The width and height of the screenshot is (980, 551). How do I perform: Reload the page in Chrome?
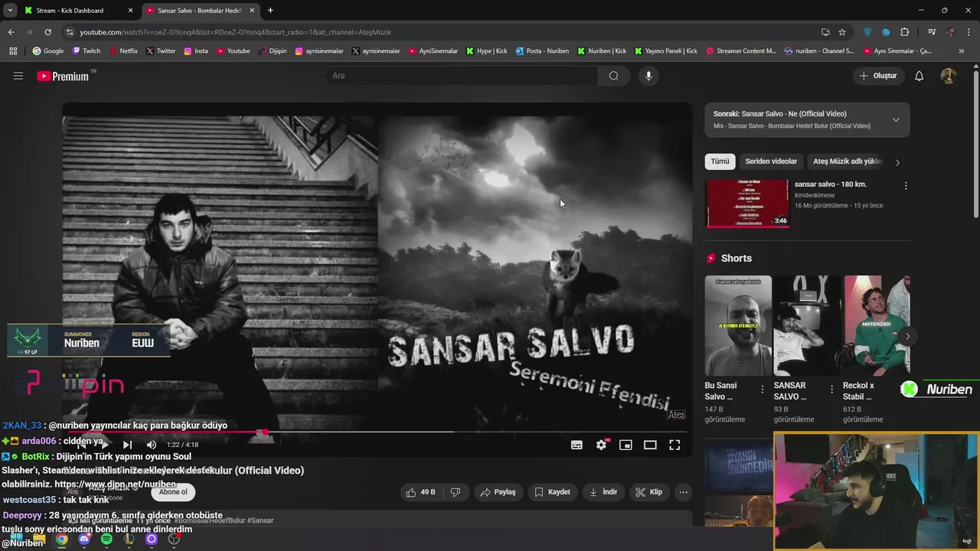coord(47,32)
